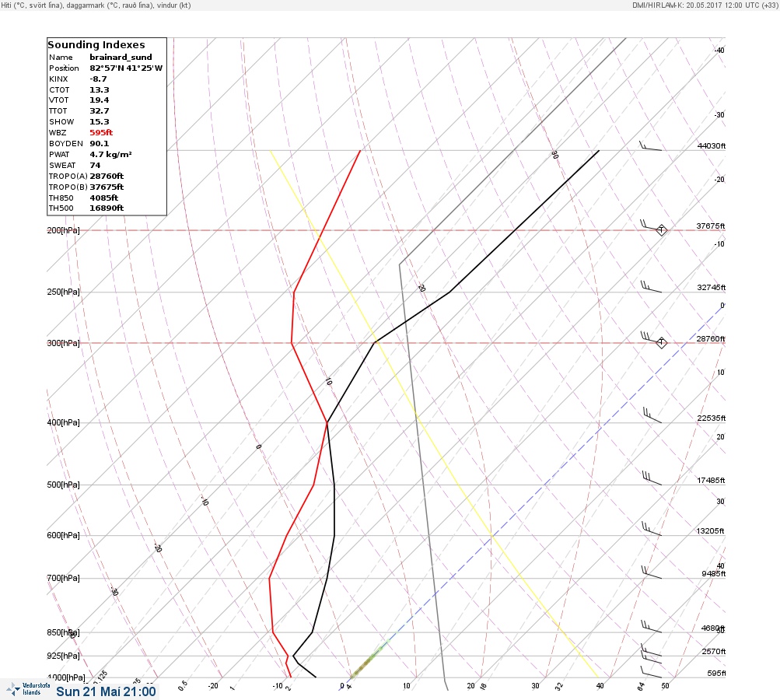Viewport: 780px width, 700px height.
Task: Click the SHOW value 15.3
Action: 100,122
